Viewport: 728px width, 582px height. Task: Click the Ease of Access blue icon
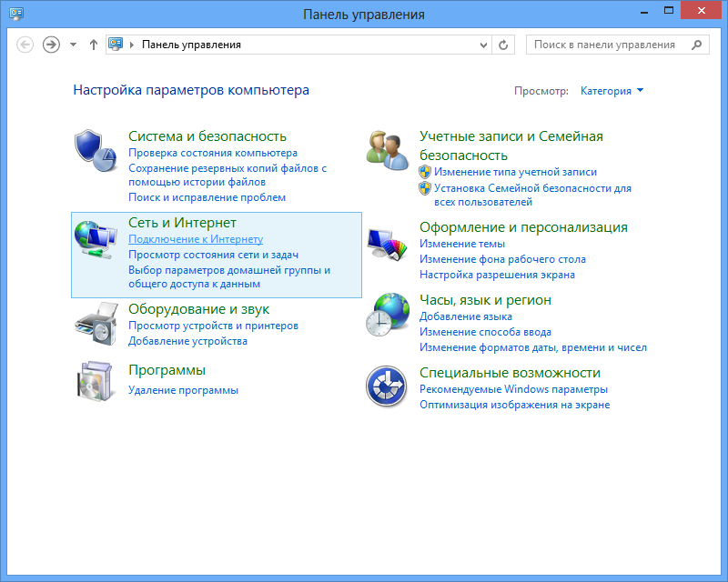click(386, 387)
